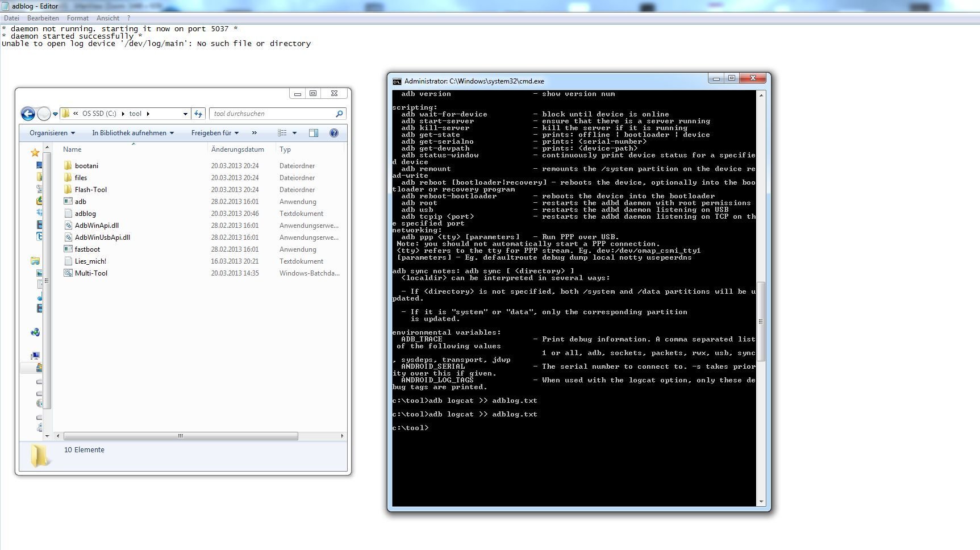Open the Ansicht menu in Editor
Image resolution: width=980 pixels, height=550 pixels.
coord(108,18)
